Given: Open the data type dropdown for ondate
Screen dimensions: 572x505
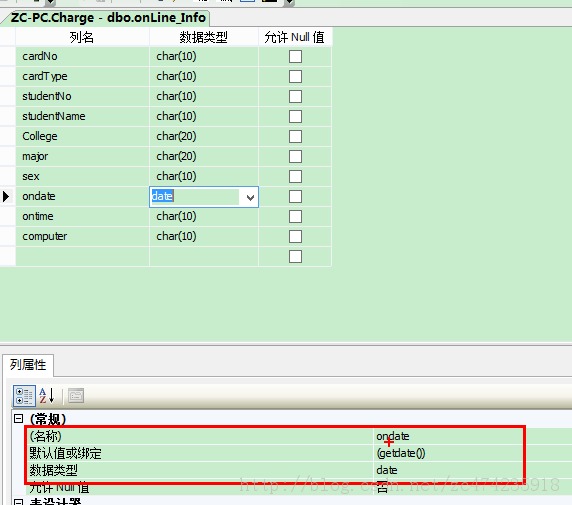Looking at the screenshot, I should point(250,197).
